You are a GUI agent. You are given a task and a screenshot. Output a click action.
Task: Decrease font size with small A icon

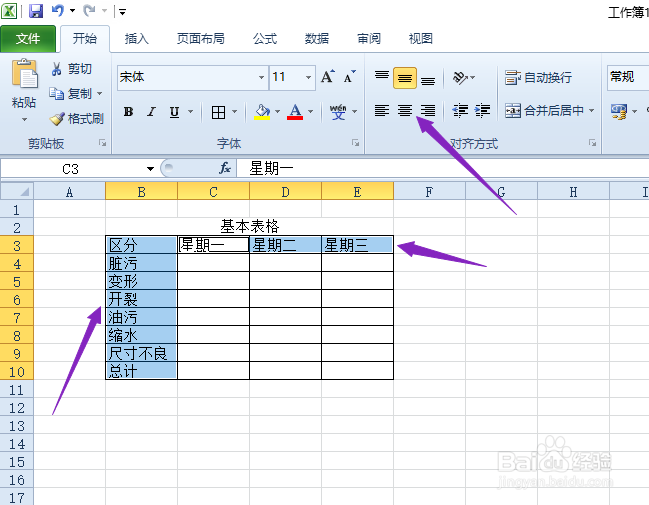coord(349,77)
